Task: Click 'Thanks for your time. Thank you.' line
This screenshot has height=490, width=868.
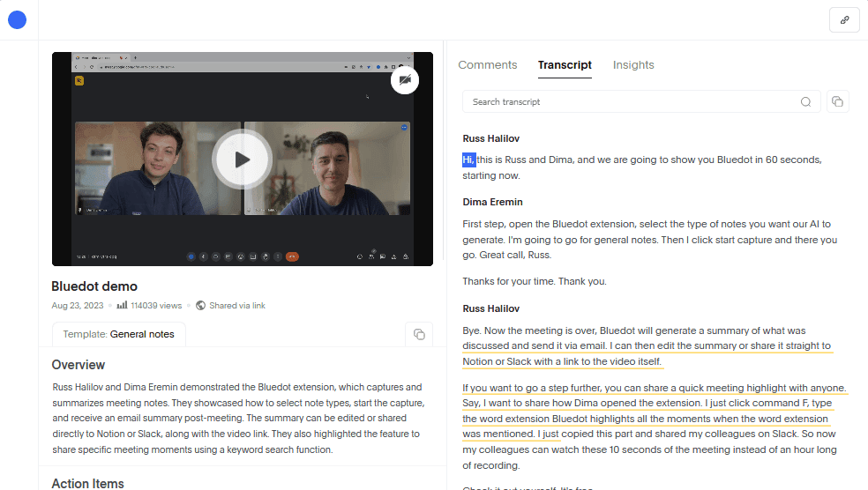Action: 535,281
